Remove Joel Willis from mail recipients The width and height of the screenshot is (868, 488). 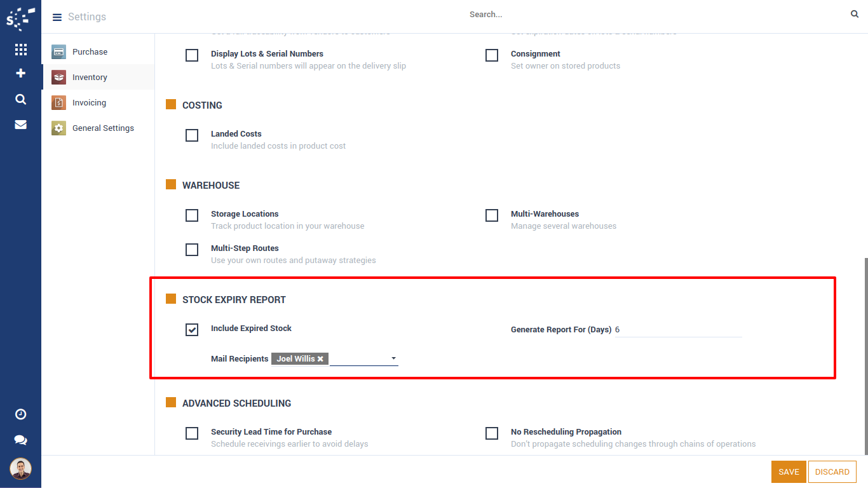pyautogui.click(x=321, y=359)
